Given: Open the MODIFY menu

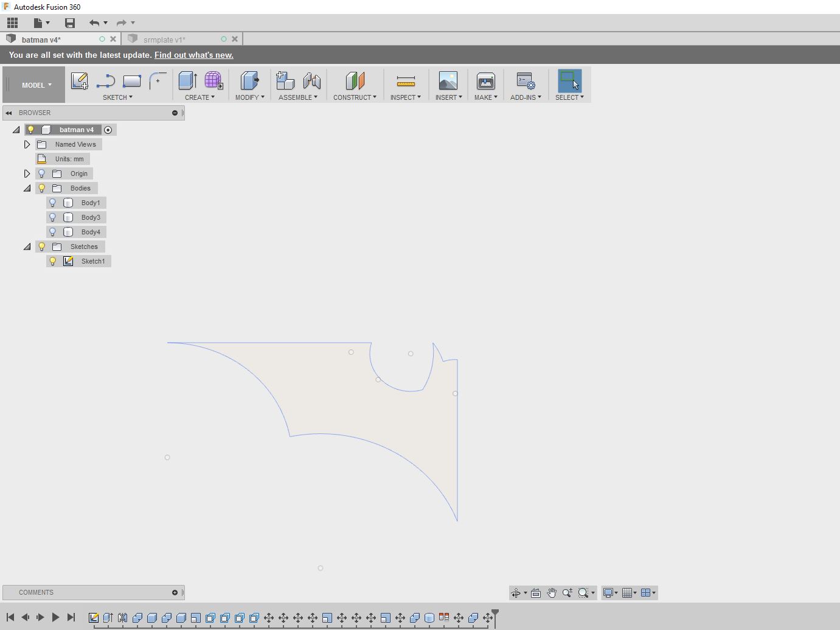Looking at the screenshot, I should point(249,97).
